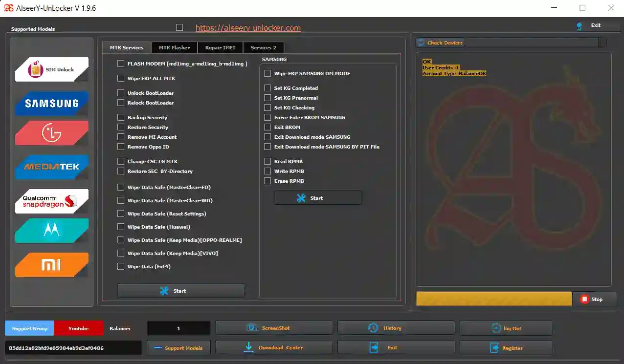624x364 pixels.
Task: Tick Unlock BootLoader option
Action: click(x=121, y=93)
